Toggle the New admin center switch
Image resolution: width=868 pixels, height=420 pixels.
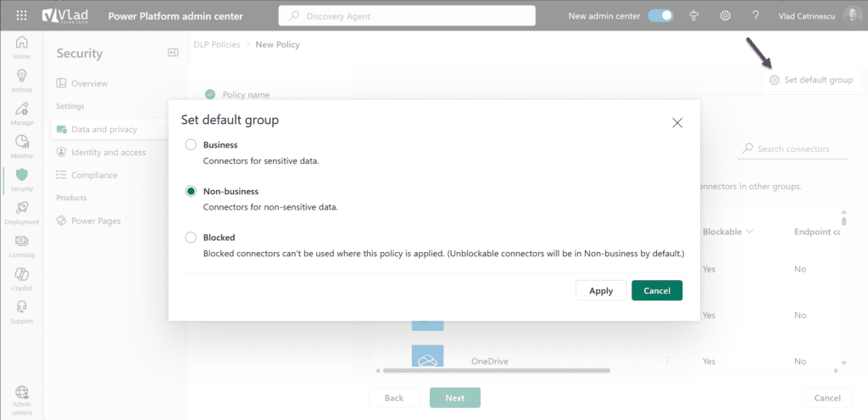(x=660, y=16)
